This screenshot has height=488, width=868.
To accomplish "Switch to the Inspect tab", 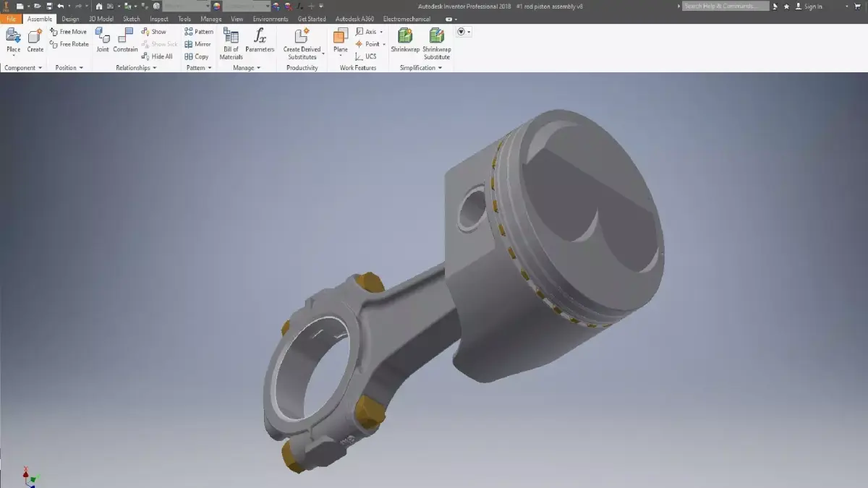I will (x=159, y=19).
